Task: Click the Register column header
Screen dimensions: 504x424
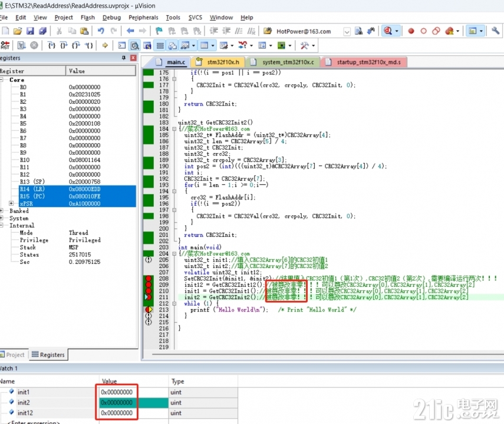Action: click(32, 71)
